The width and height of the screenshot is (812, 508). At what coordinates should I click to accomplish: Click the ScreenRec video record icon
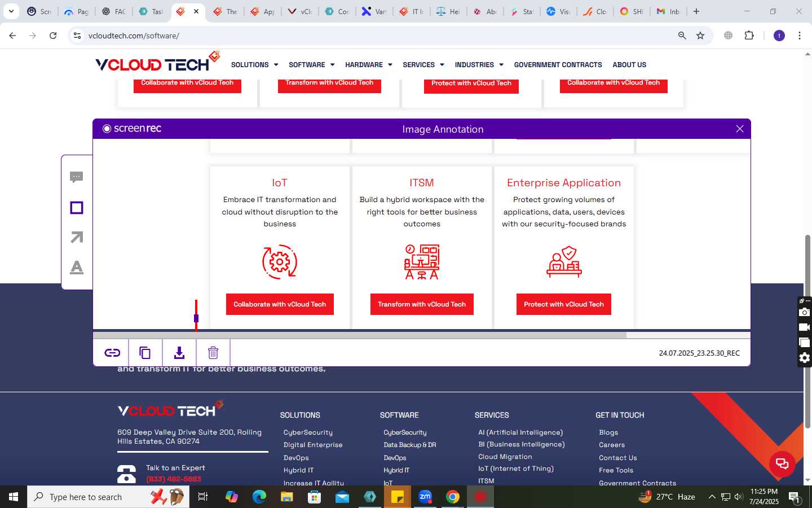pyautogui.click(x=805, y=327)
